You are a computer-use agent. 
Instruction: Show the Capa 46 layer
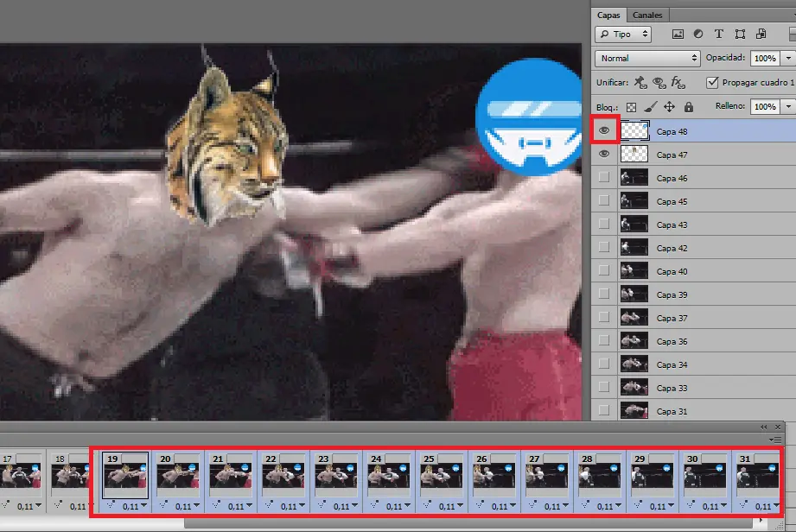point(602,177)
